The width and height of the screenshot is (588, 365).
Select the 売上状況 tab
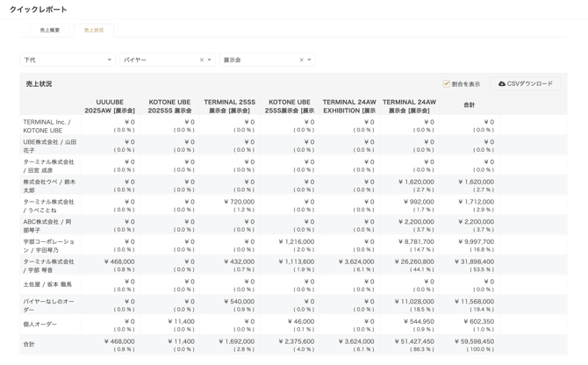pyautogui.click(x=94, y=30)
